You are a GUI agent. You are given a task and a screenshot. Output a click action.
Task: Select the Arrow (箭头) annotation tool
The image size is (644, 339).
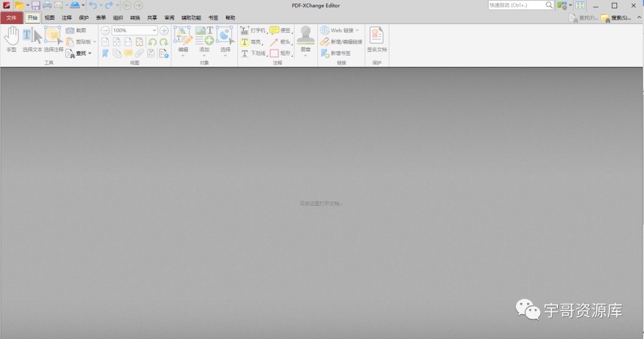tap(281, 42)
